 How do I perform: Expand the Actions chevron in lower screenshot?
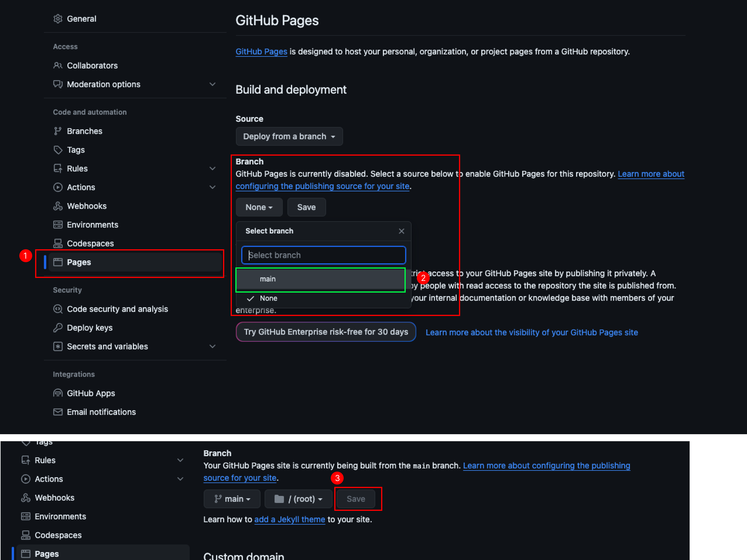point(180,479)
